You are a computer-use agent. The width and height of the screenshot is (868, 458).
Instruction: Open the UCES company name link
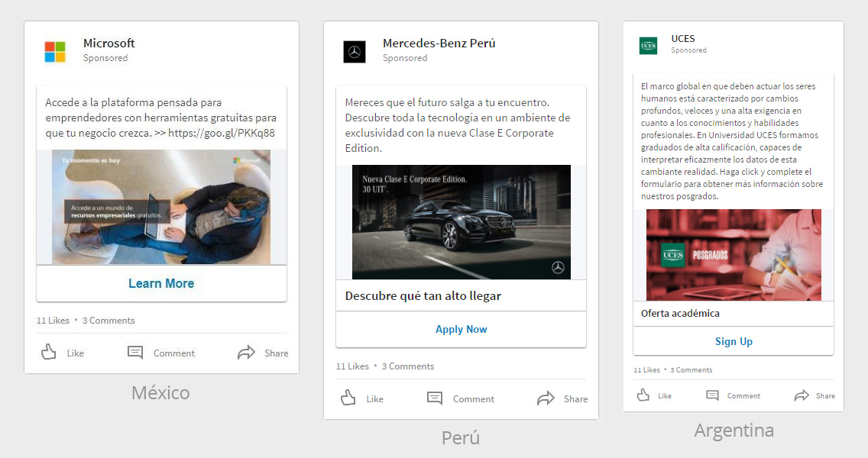coord(682,39)
